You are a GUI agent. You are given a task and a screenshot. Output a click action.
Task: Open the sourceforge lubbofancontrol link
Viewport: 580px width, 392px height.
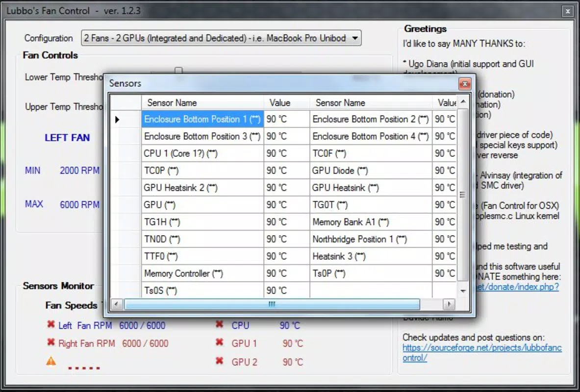482,353
